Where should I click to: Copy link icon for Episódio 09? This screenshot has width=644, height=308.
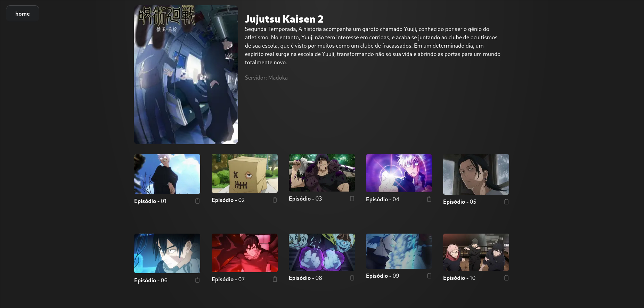(429, 276)
